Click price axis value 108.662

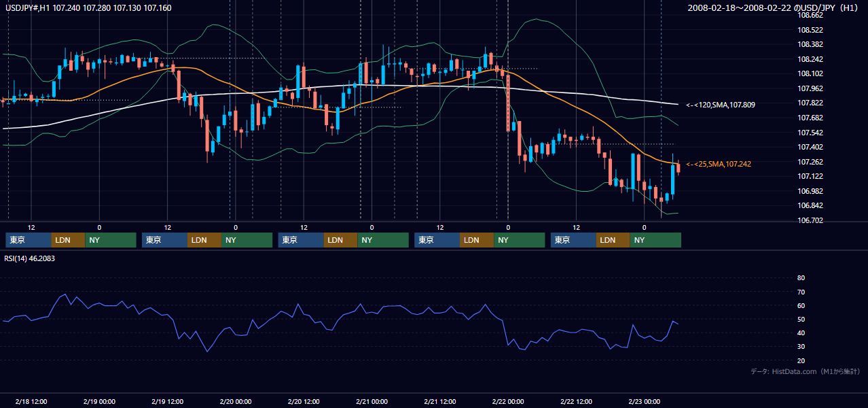[810, 16]
